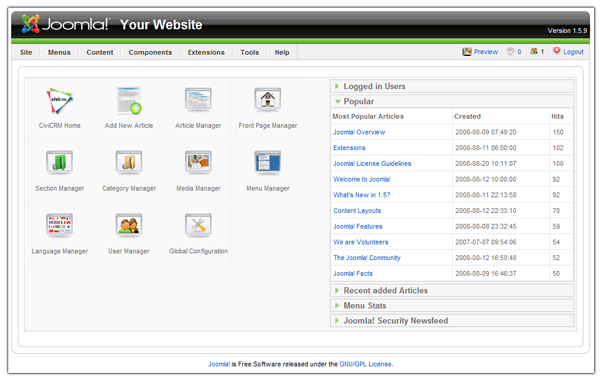600x380 pixels.
Task: Click the Joomla! logo in header
Action: (x=65, y=24)
